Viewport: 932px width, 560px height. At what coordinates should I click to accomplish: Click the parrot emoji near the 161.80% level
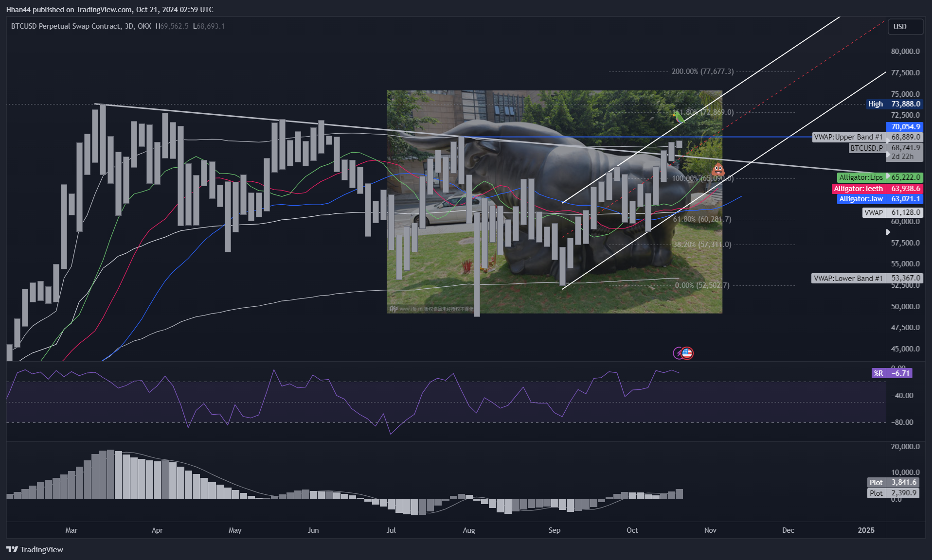coord(679,117)
